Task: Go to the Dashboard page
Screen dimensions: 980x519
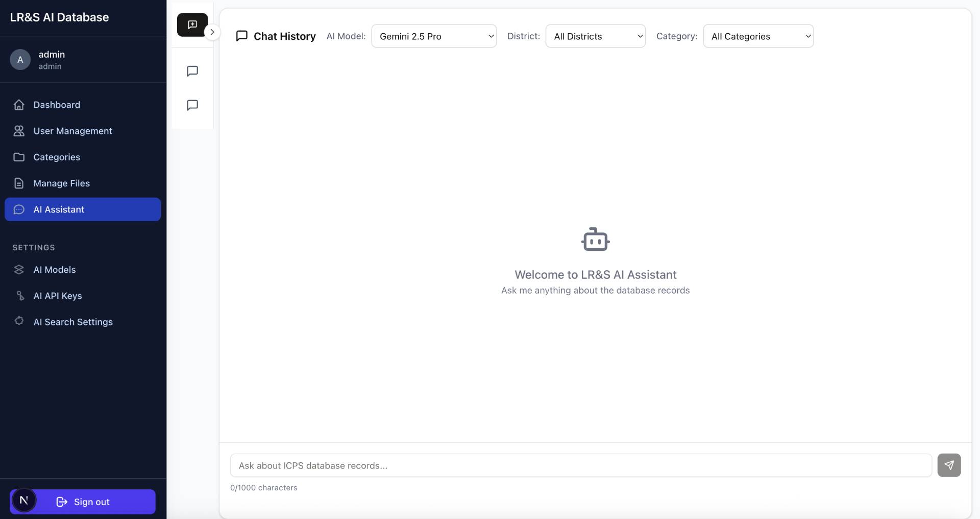Action: click(57, 105)
